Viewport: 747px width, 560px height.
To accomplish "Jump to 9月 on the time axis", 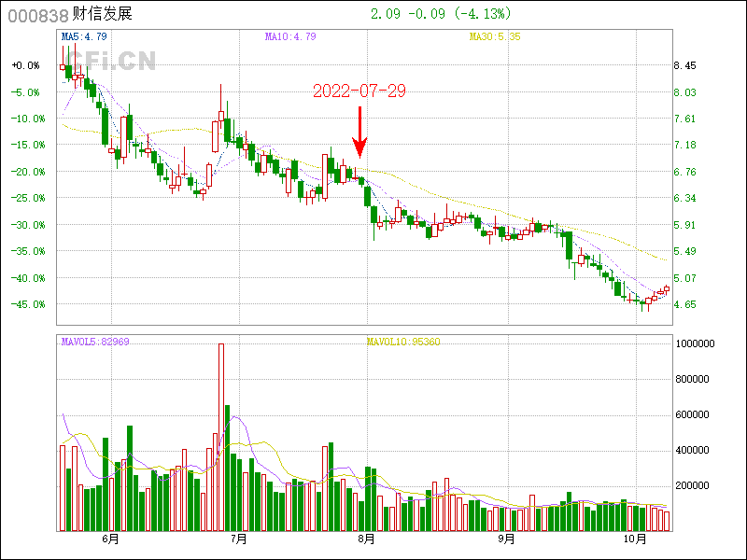I will tap(506, 539).
